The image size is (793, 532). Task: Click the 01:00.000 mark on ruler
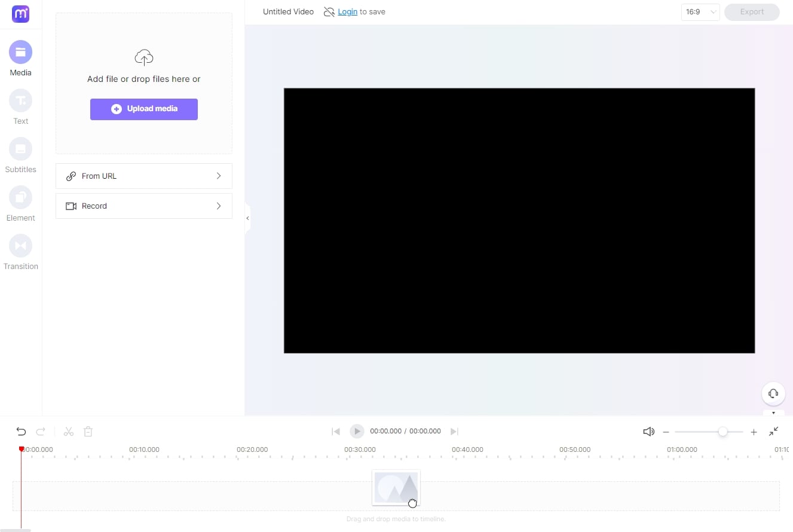pos(682,450)
